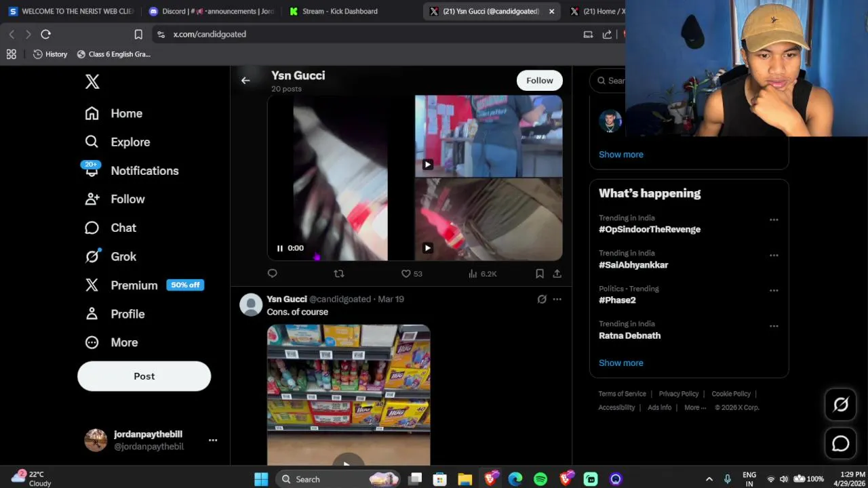
Task: Go back using the profile back arrow
Action: (x=245, y=81)
